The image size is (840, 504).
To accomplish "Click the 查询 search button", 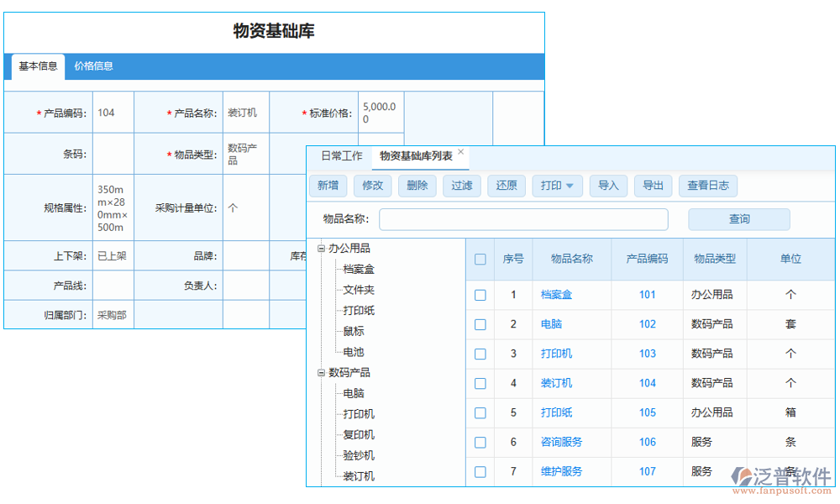I will [738, 218].
